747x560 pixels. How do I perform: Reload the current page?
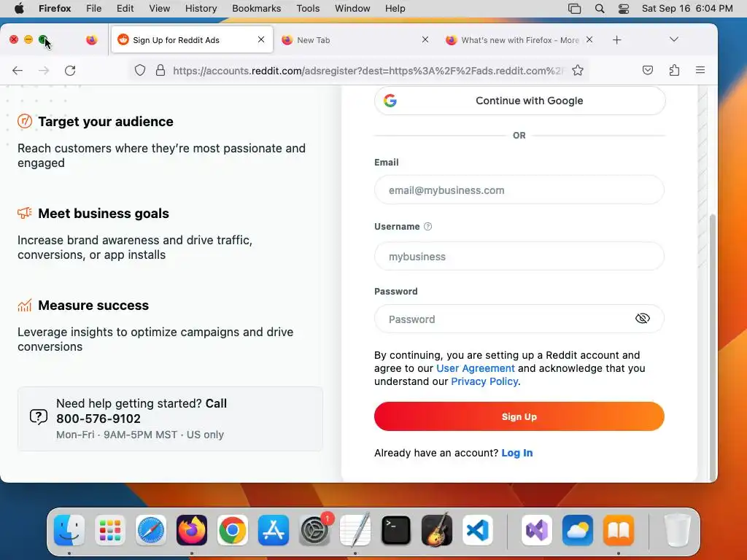pyautogui.click(x=70, y=71)
